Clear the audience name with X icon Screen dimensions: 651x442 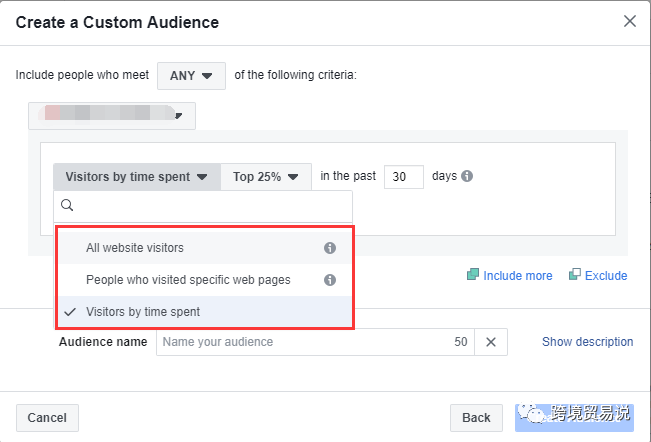pyautogui.click(x=491, y=342)
